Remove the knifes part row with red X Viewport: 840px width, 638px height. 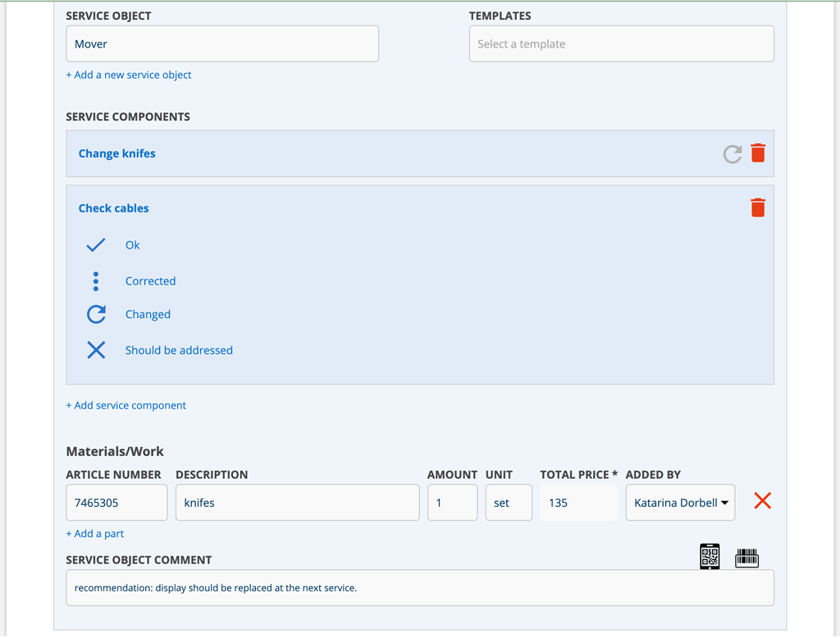[x=762, y=501]
